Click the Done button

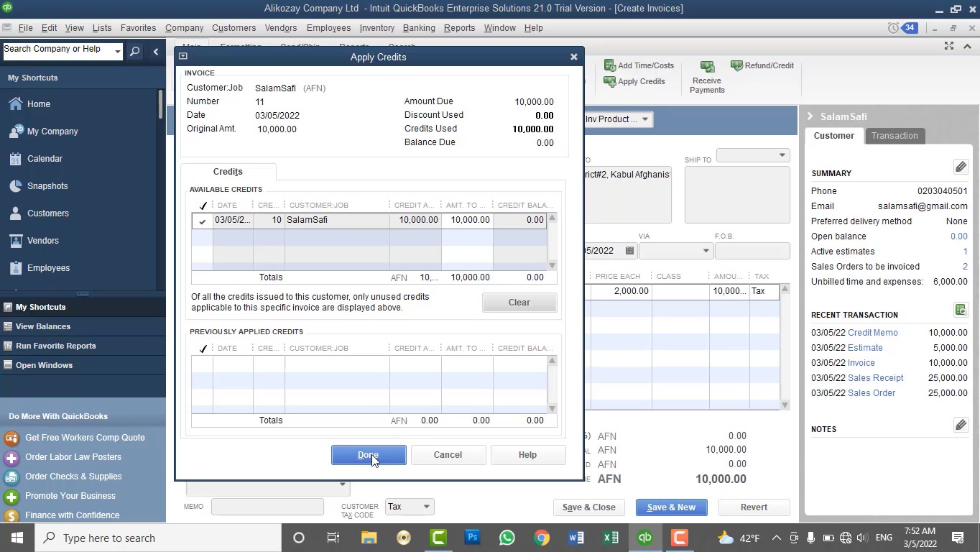point(369,455)
